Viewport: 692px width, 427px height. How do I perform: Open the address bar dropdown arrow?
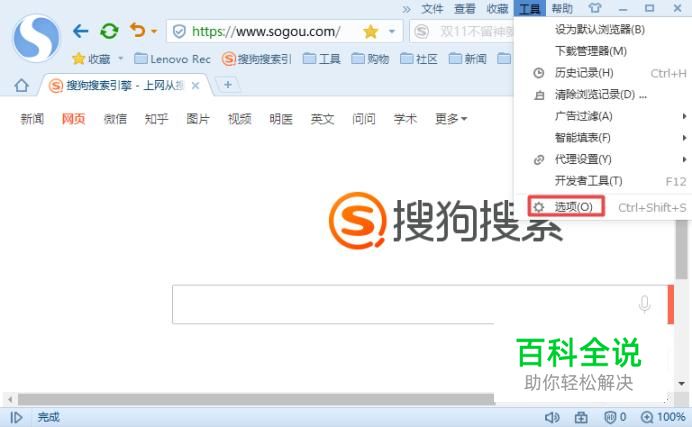(391, 31)
